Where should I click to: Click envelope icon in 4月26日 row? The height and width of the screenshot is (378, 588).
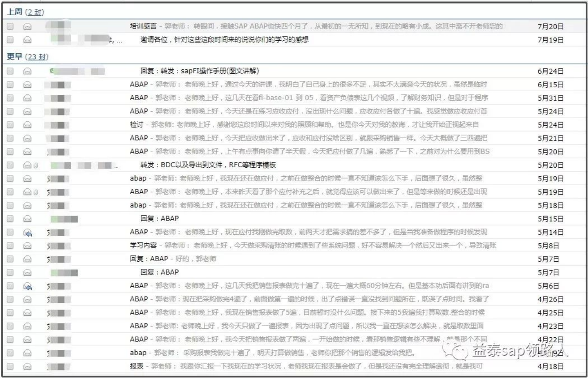pos(27,299)
